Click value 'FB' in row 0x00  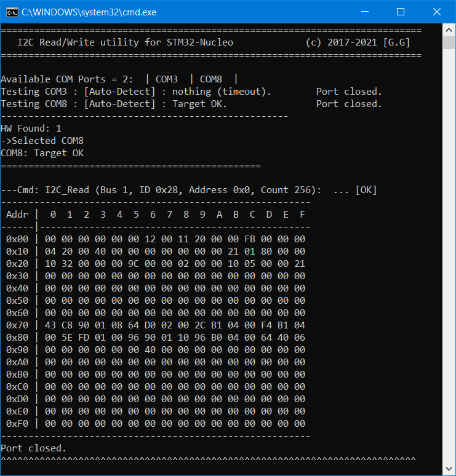pos(250,239)
